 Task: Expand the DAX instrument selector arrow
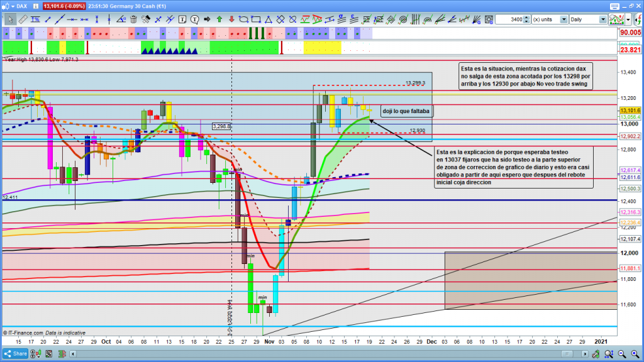[x=13, y=6]
